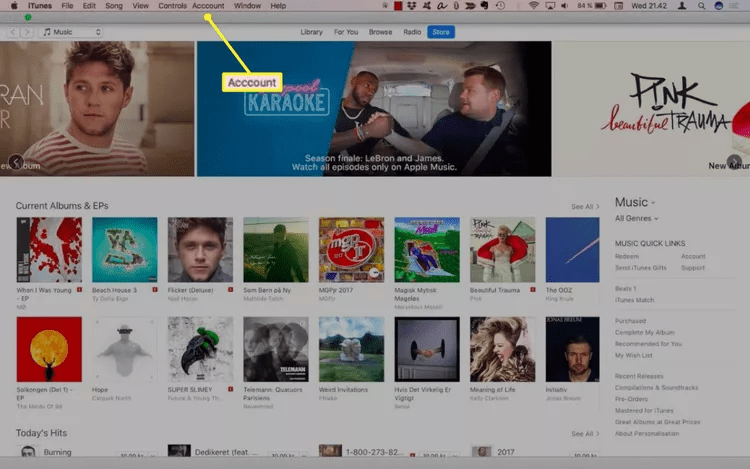This screenshot has width=750, height=469.
Task: Open the iTunes Match link
Action: tap(634, 300)
